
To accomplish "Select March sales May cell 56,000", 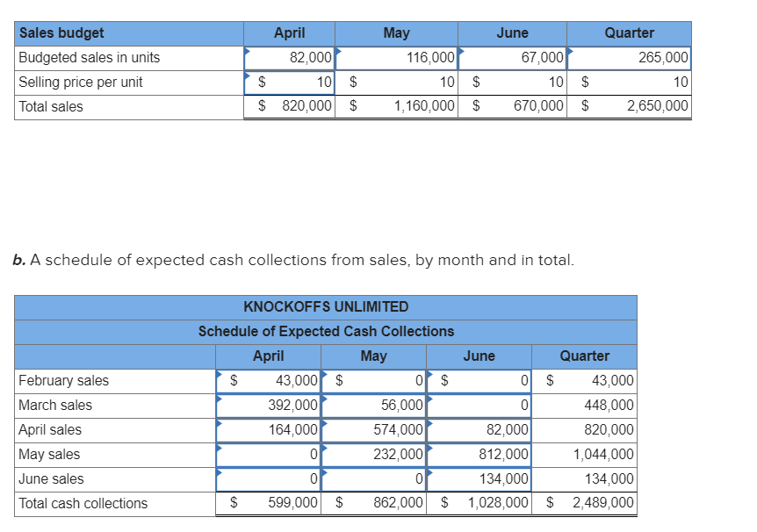I will [x=374, y=406].
